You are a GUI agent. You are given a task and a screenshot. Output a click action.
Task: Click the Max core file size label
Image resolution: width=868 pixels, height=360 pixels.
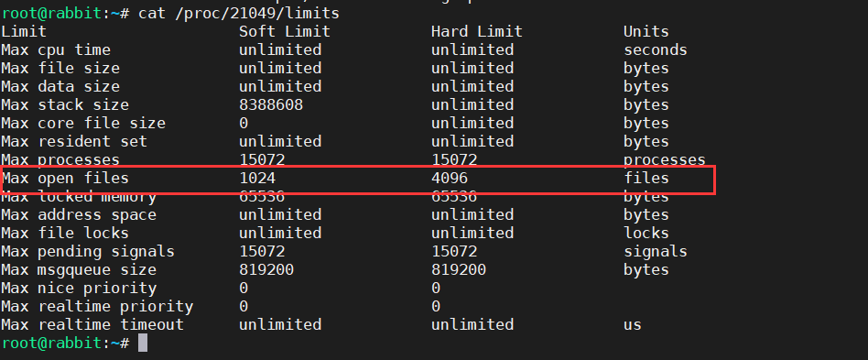click(83, 123)
